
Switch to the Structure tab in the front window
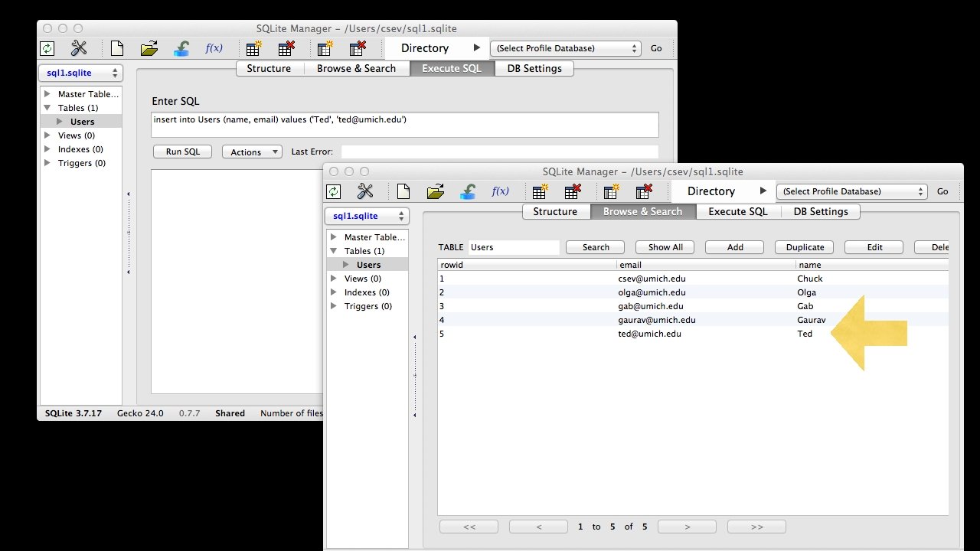556,211
